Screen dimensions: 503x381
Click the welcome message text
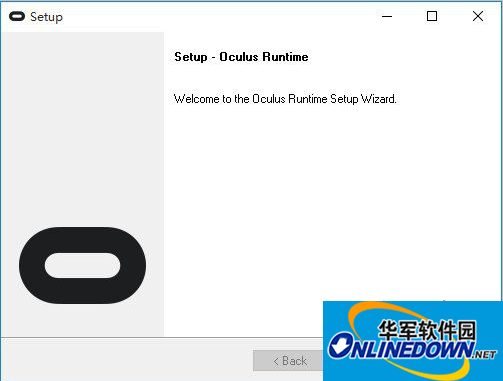point(285,99)
